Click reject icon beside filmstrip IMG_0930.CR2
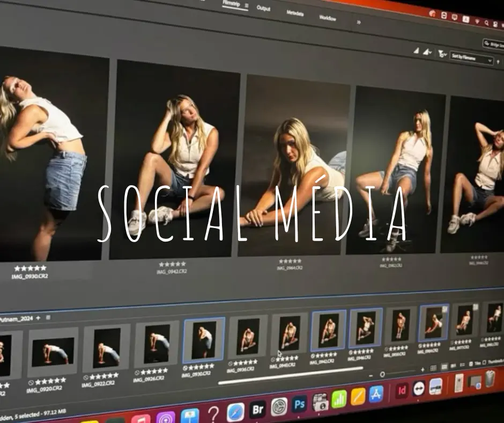504x423 pixels. 185,368
